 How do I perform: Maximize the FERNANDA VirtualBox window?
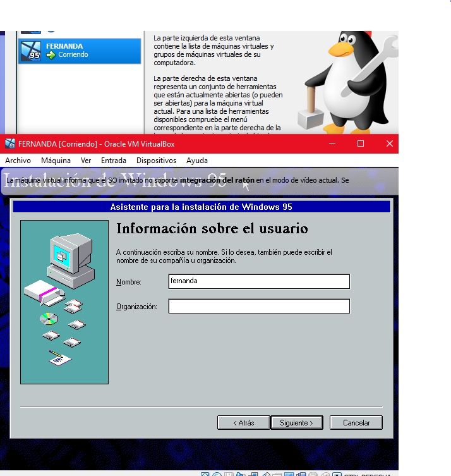click(361, 143)
